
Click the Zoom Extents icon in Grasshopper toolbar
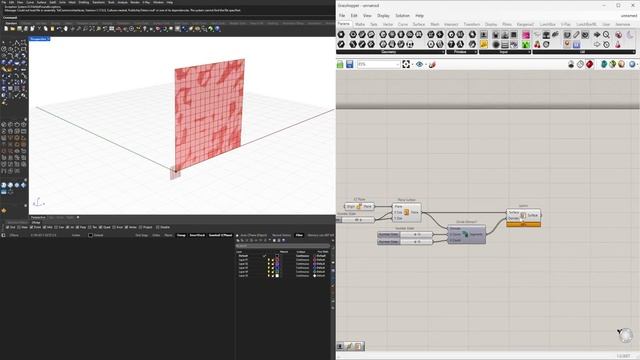(x=406, y=64)
